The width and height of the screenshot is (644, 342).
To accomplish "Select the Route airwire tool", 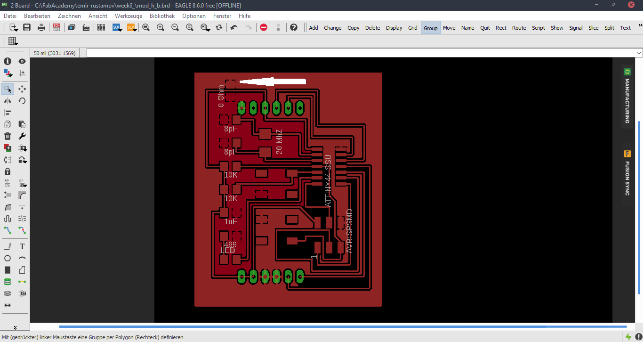I will click(x=8, y=230).
